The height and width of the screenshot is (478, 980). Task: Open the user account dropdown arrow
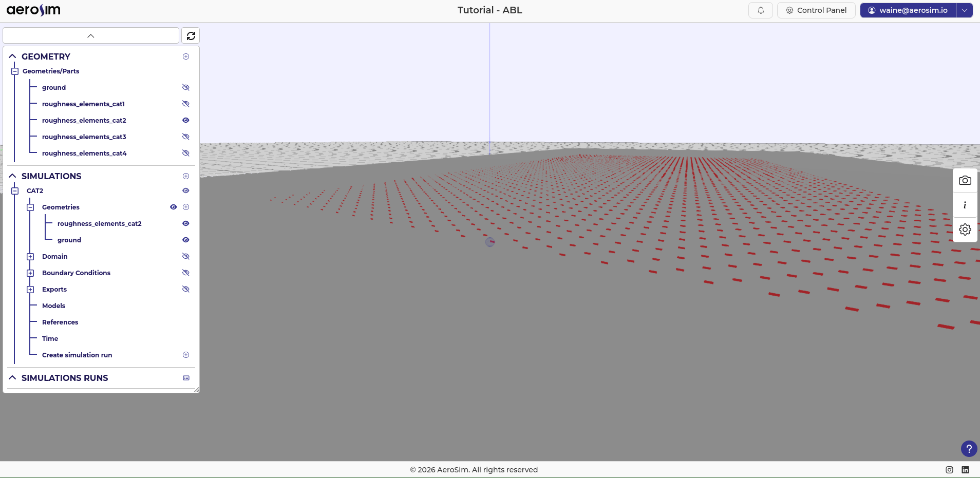964,10
